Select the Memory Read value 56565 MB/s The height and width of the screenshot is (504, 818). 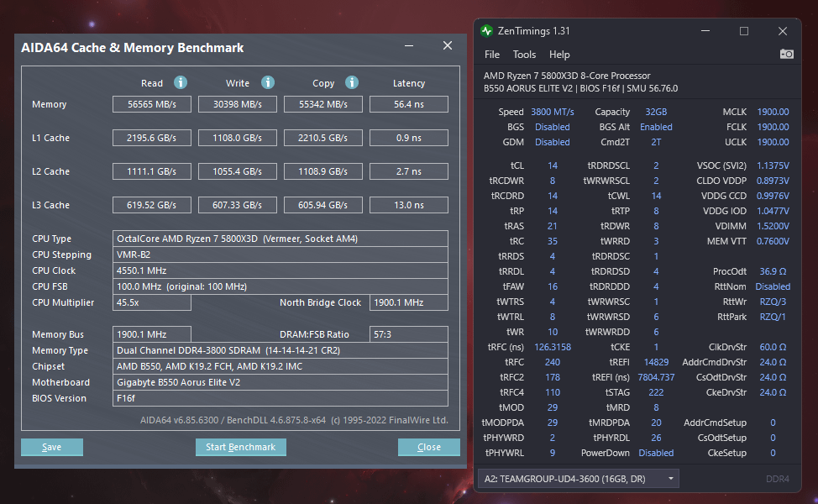click(152, 104)
